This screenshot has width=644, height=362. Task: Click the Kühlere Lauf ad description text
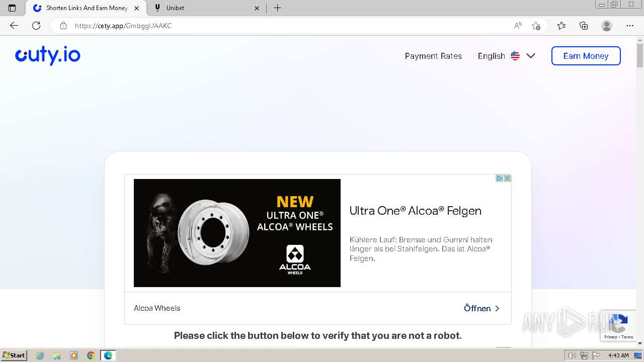pos(421,249)
